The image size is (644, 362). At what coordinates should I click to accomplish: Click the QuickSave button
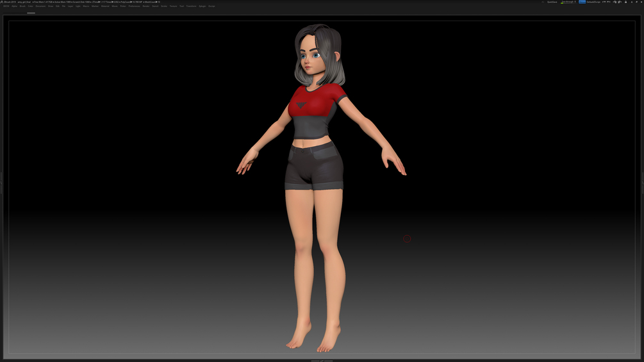click(552, 2)
